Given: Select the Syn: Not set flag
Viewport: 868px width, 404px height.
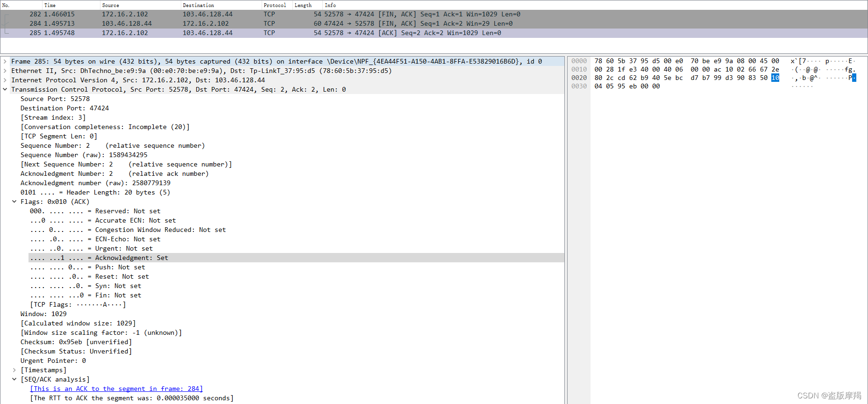Looking at the screenshot, I should [x=85, y=286].
